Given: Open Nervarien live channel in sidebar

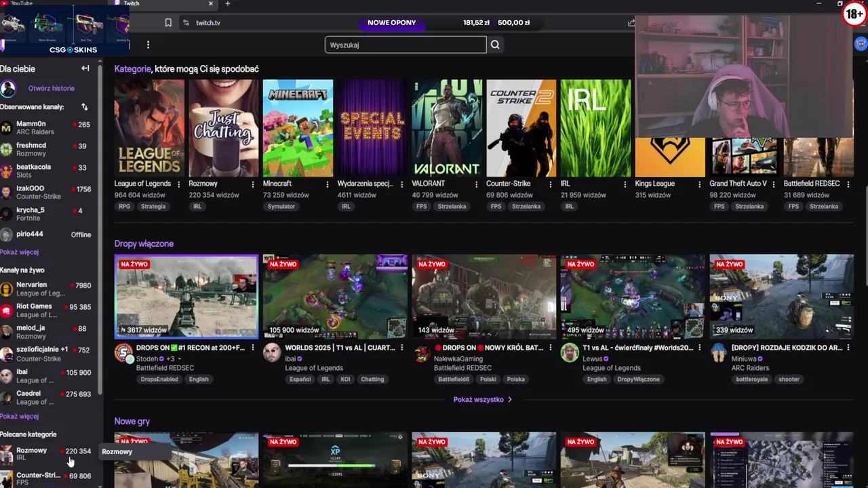Looking at the screenshot, I should (46, 289).
